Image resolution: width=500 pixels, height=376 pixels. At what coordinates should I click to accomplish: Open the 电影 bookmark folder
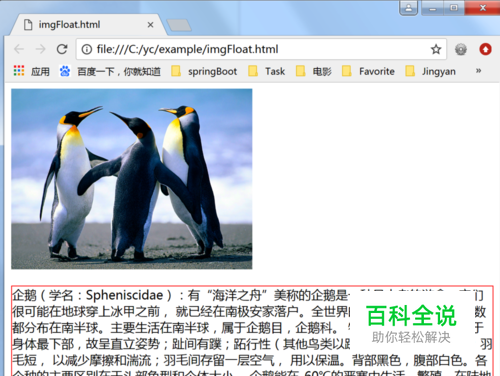[314, 71]
